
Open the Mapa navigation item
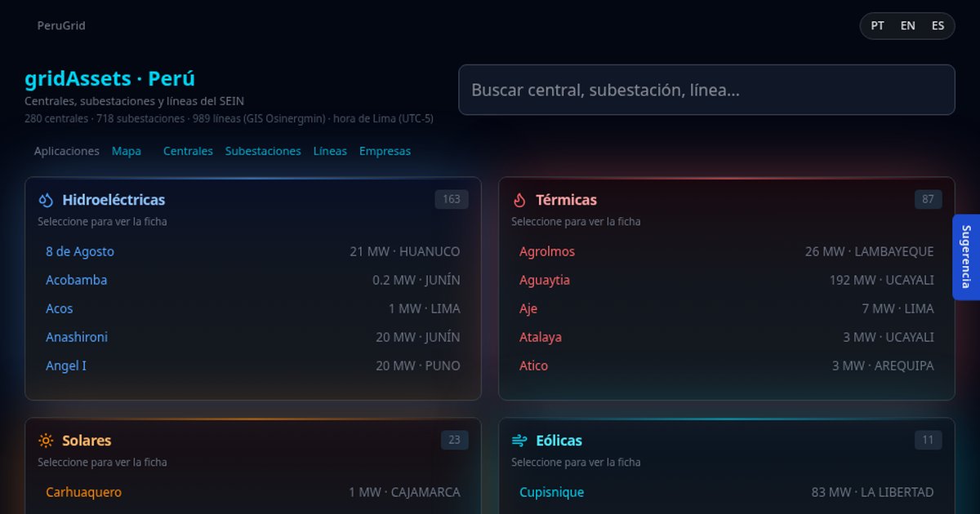click(x=127, y=151)
